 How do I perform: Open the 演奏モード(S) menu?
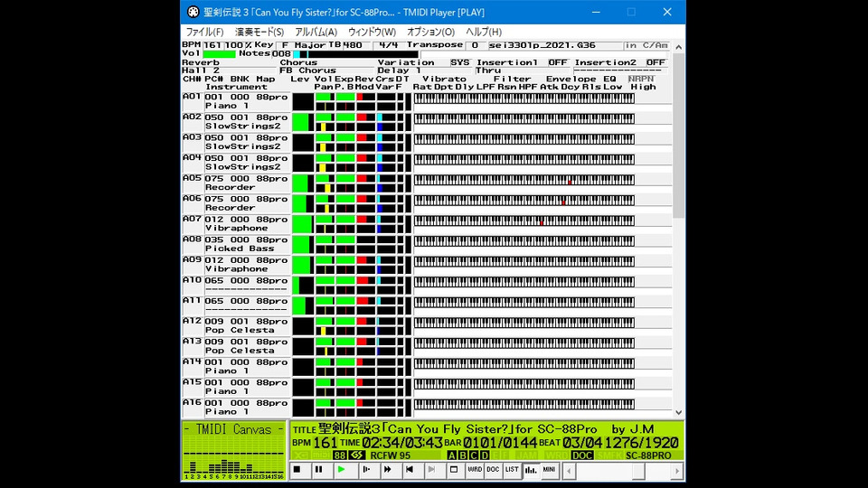(x=259, y=33)
